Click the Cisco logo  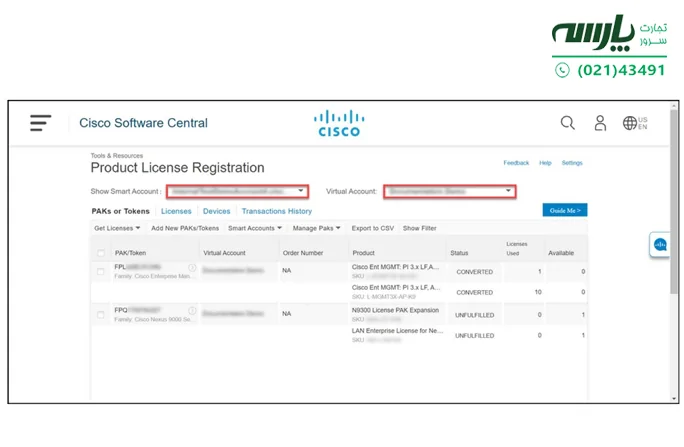coord(338,123)
